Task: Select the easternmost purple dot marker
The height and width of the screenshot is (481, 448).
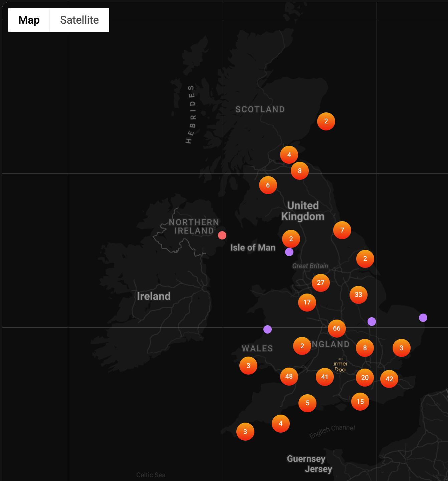Action: (x=423, y=318)
